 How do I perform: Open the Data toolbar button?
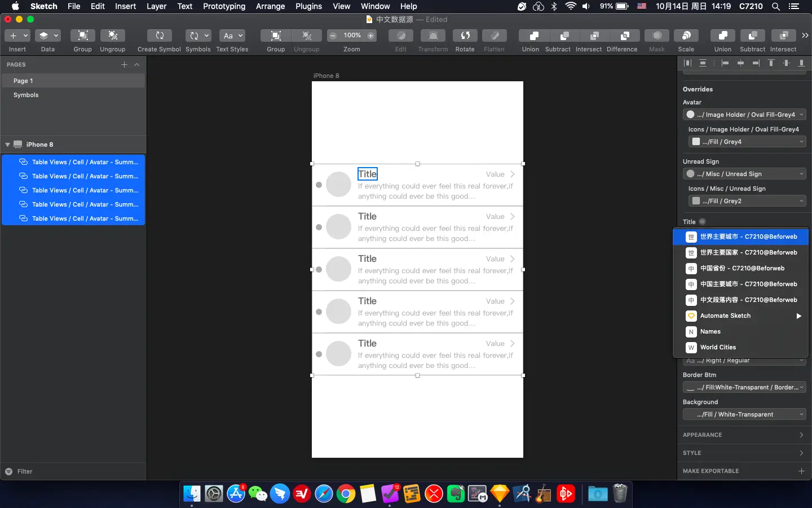pyautogui.click(x=48, y=36)
